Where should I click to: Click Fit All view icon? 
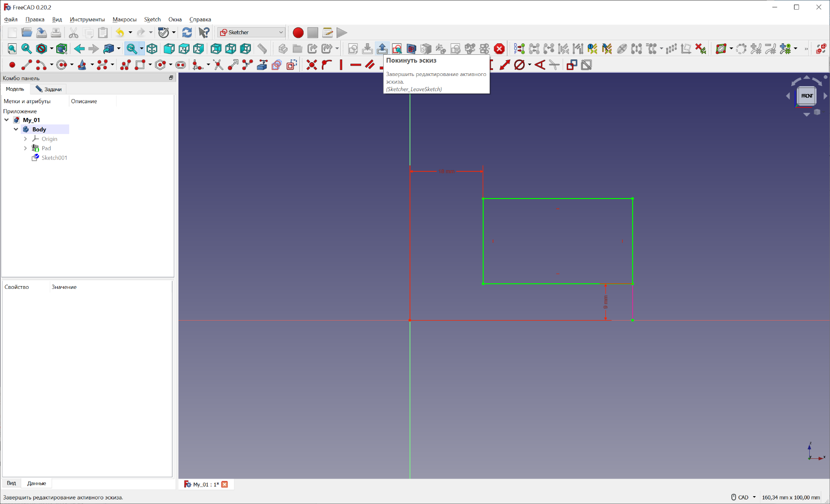coord(12,48)
